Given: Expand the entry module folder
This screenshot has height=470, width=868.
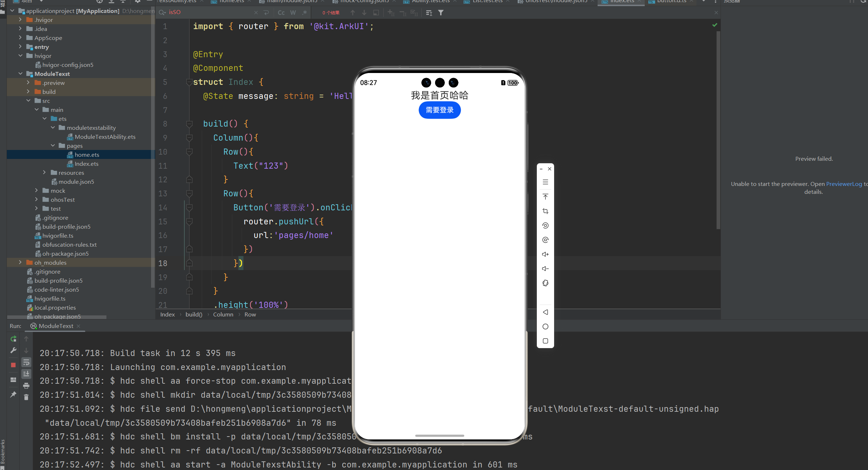Looking at the screenshot, I should pos(20,47).
